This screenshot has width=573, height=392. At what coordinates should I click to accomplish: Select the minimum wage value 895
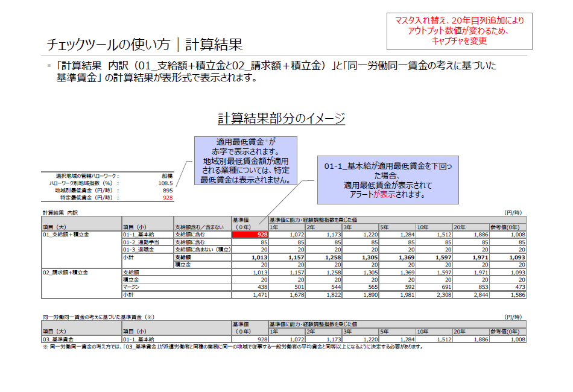[x=168, y=191]
